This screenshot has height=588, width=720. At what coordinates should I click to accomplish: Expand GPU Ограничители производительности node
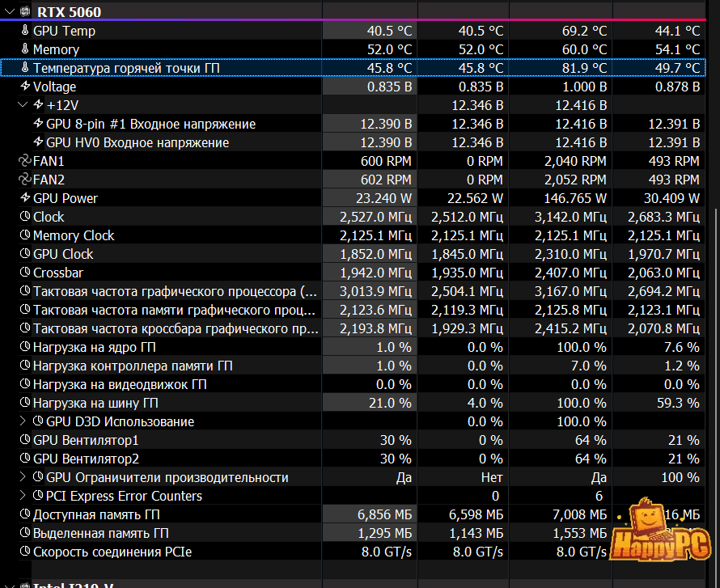pyautogui.click(x=23, y=477)
